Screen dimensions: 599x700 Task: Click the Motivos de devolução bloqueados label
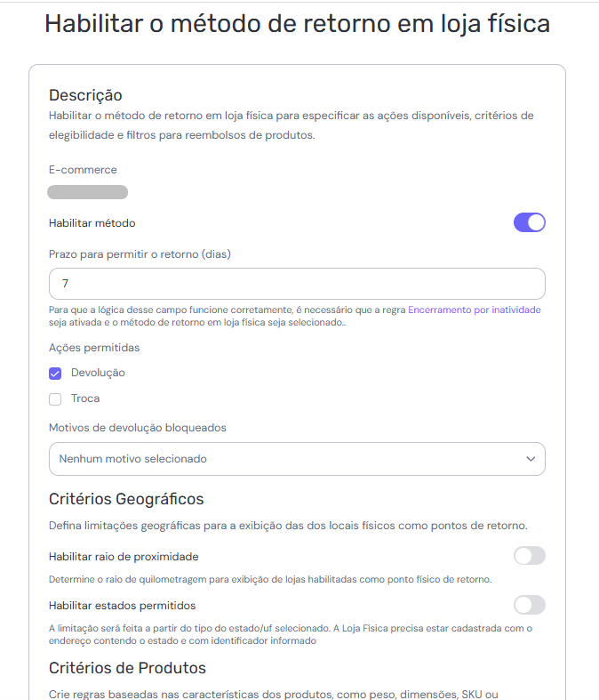point(137,428)
